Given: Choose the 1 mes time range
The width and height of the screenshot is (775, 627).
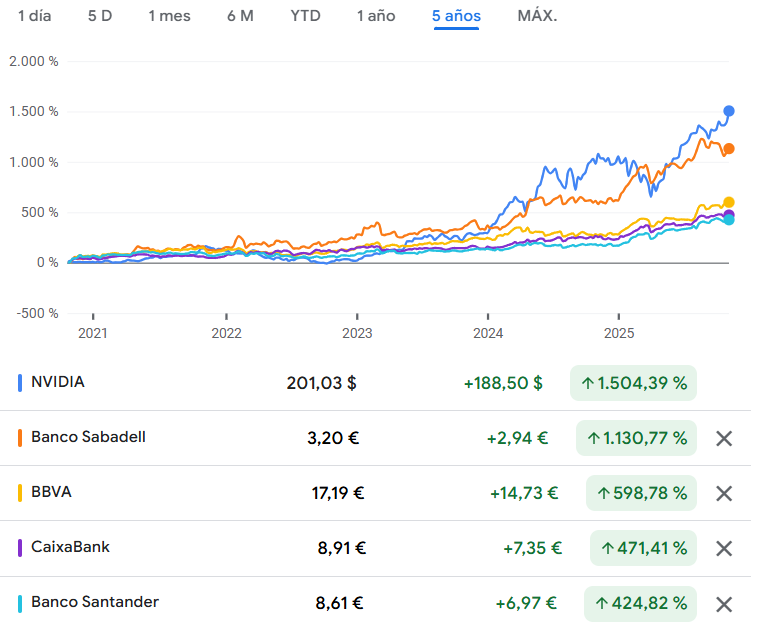Looking at the screenshot, I should pyautogui.click(x=169, y=16).
